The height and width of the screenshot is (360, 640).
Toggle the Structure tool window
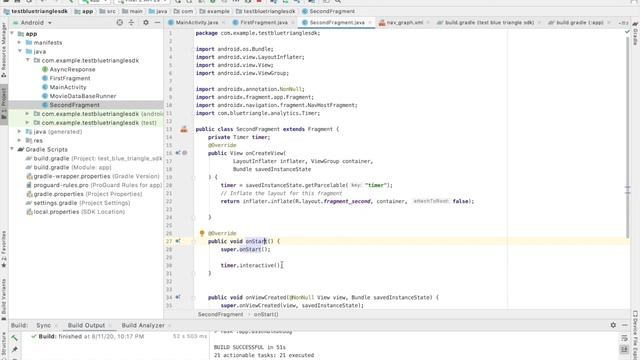(x=4, y=345)
